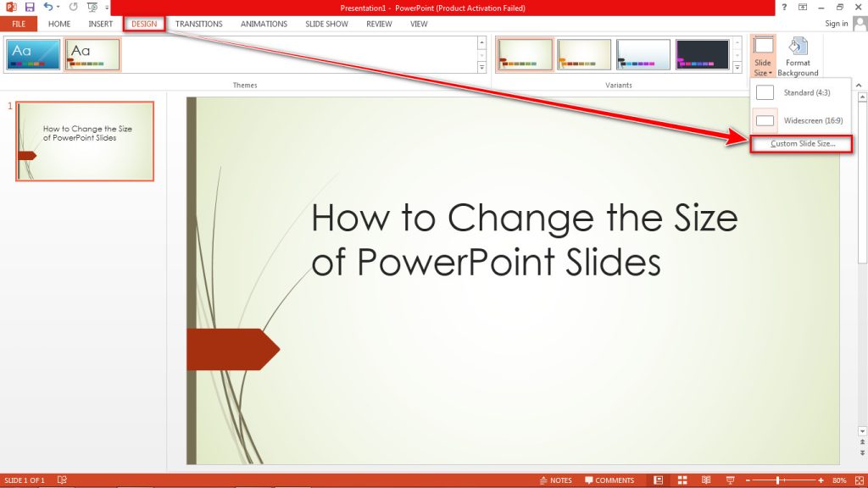Start Slide Show from status bar
Viewport: 868px width, 488px height.
[x=729, y=480]
